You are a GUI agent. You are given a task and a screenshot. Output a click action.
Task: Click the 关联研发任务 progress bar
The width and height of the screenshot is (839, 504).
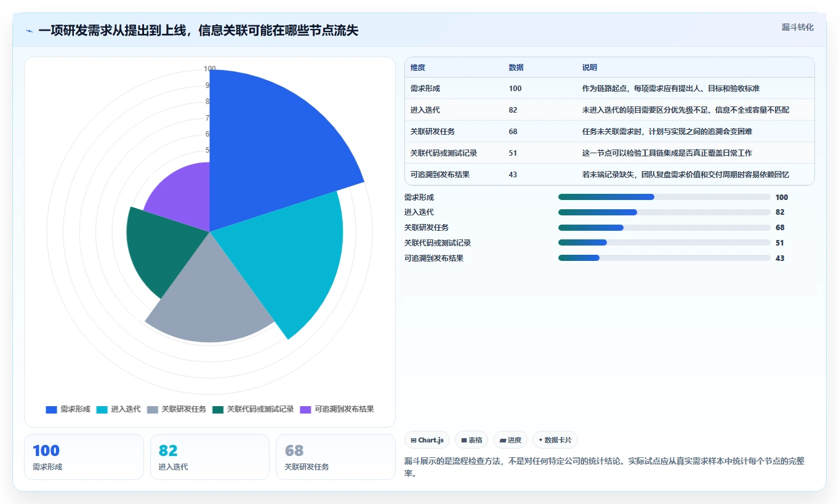tap(664, 228)
